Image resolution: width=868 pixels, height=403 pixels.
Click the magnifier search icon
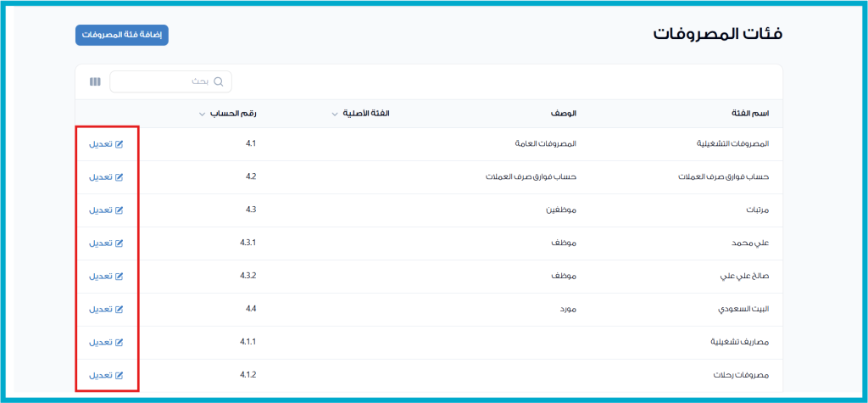pos(219,82)
